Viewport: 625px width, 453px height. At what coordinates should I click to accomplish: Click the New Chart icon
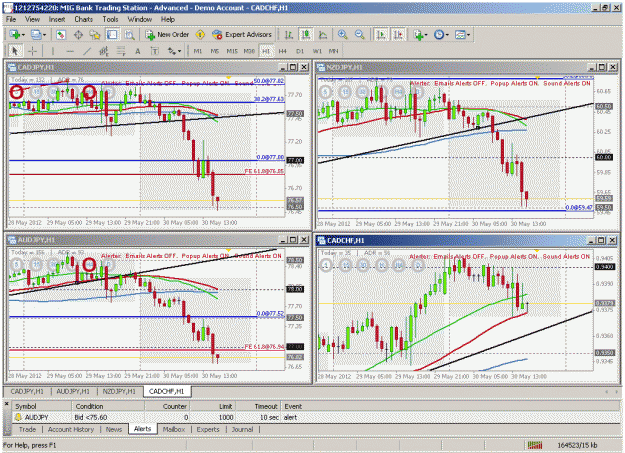(14, 35)
